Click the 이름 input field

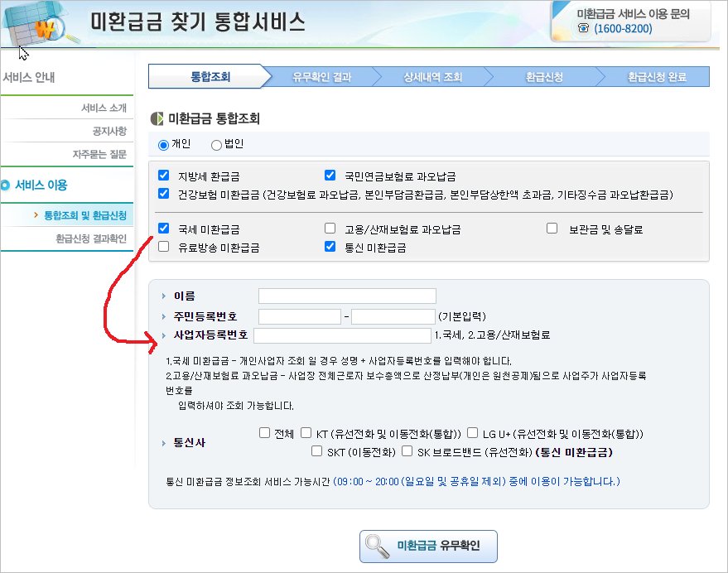pos(347,296)
